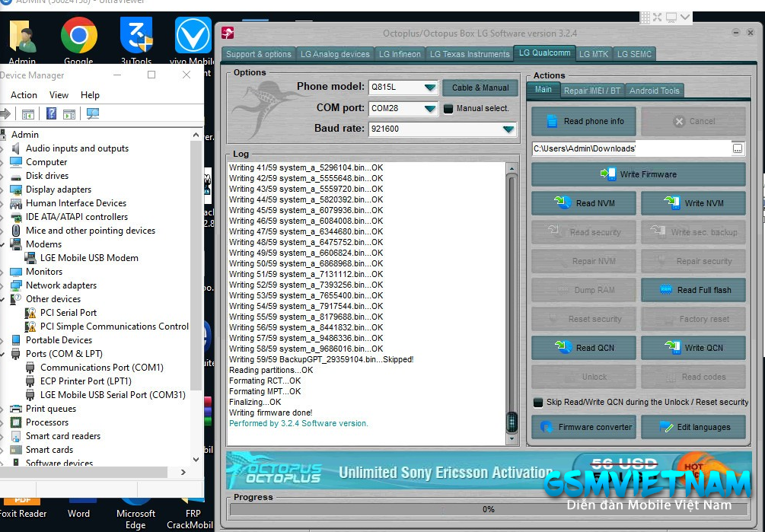Click the Read NVM button

(x=584, y=203)
